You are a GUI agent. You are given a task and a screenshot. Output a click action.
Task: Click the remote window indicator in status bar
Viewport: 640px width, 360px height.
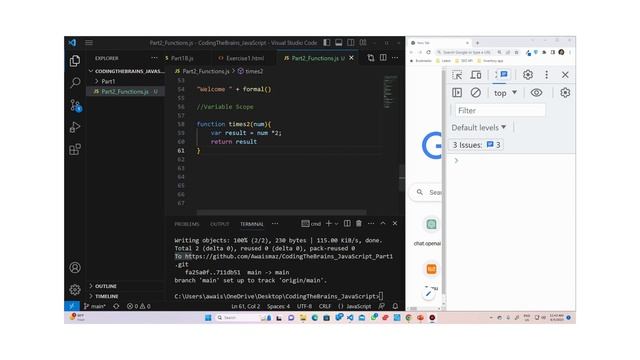72,306
